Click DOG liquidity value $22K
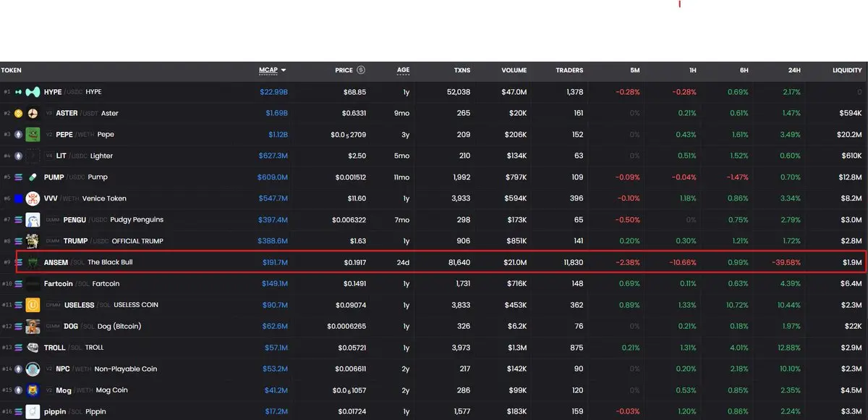The width and height of the screenshot is (868, 420). (x=852, y=327)
